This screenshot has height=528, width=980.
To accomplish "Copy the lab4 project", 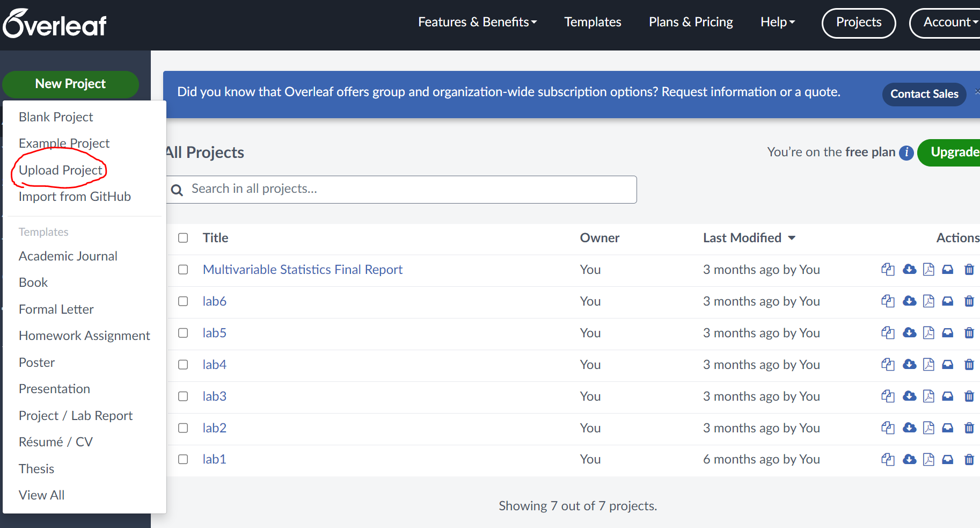I will tap(888, 365).
